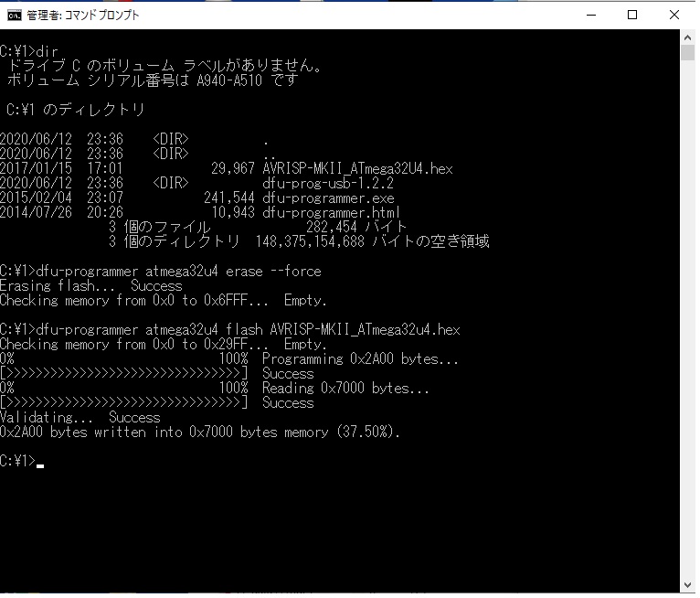
Task: Click the total 282,454 バイト text
Action: [x=356, y=227]
